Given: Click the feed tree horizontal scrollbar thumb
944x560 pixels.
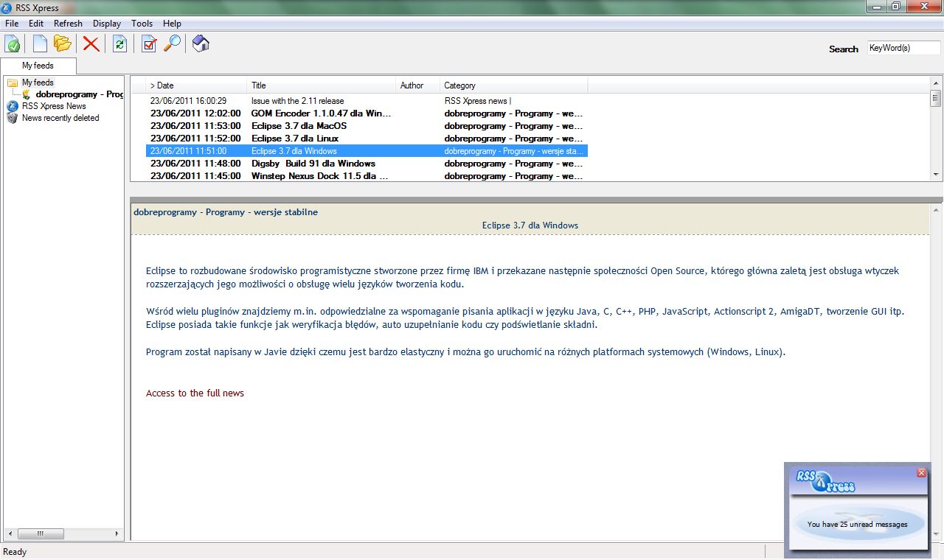Looking at the screenshot, I should coord(41,533).
